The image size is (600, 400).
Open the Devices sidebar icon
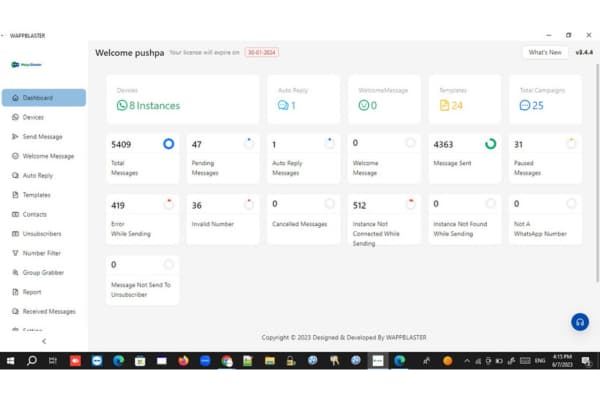pyautogui.click(x=14, y=117)
